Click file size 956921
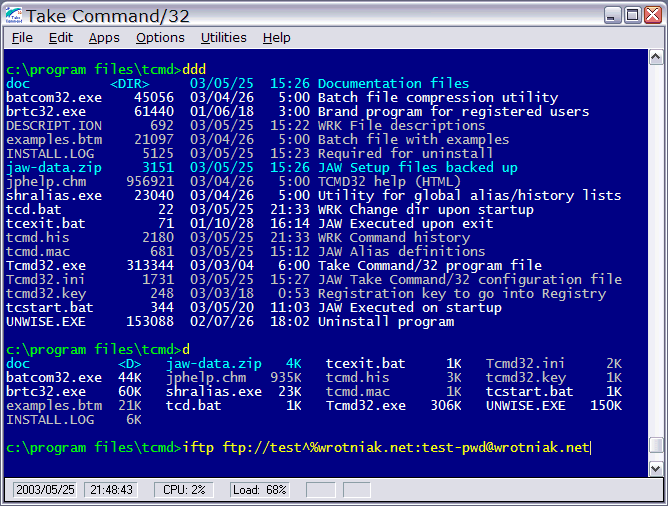668x506 pixels. pos(150,181)
